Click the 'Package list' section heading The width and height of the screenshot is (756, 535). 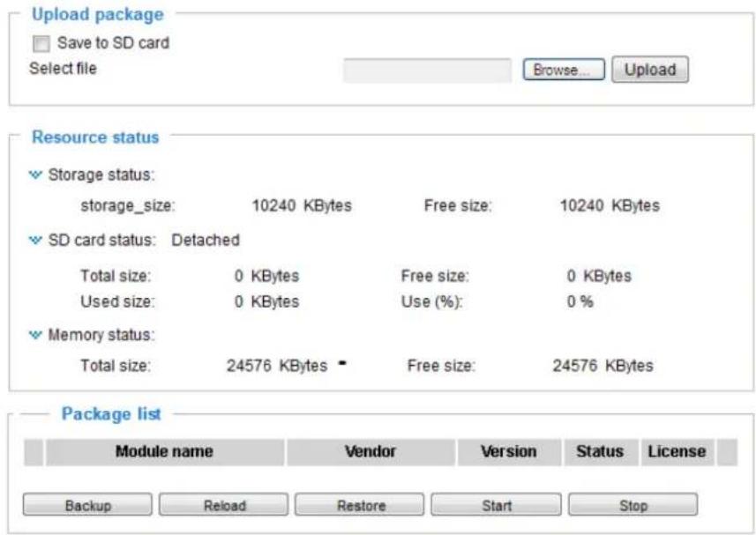(111, 414)
